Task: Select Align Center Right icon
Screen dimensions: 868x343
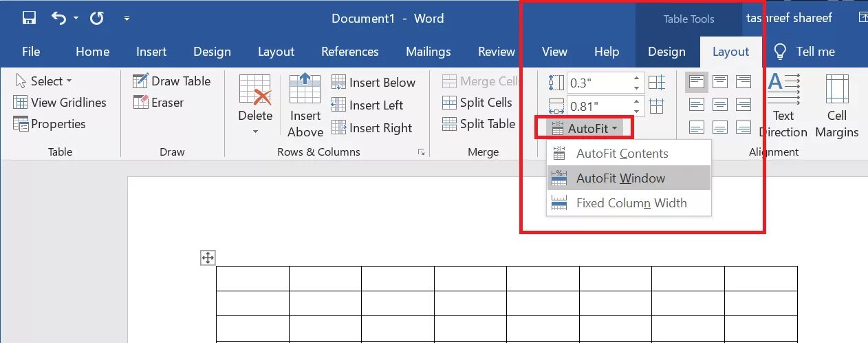Action: 744,105
